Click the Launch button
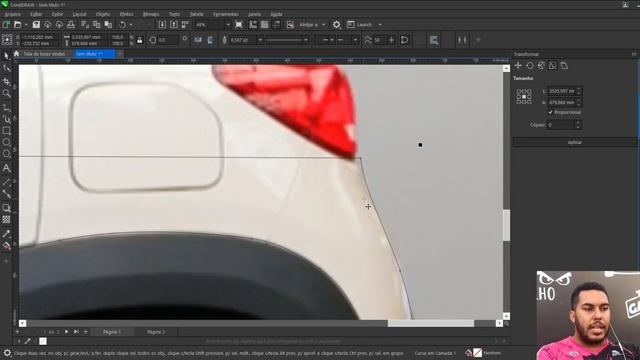 coord(360,24)
